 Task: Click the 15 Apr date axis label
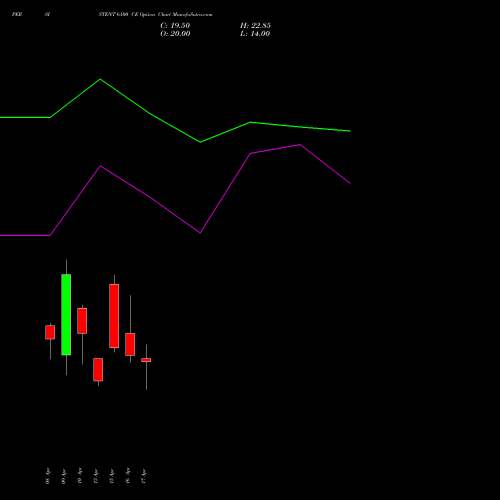[x=112, y=476]
